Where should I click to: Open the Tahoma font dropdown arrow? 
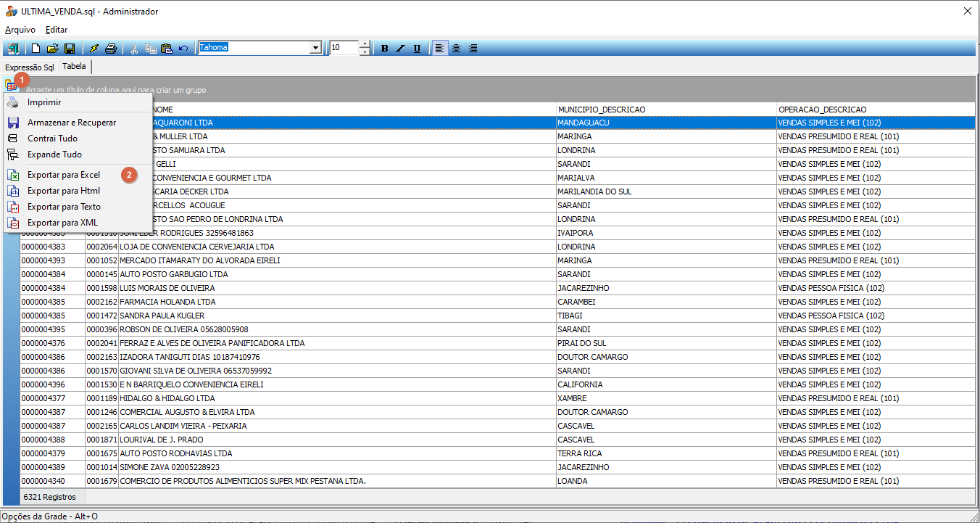point(315,48)
